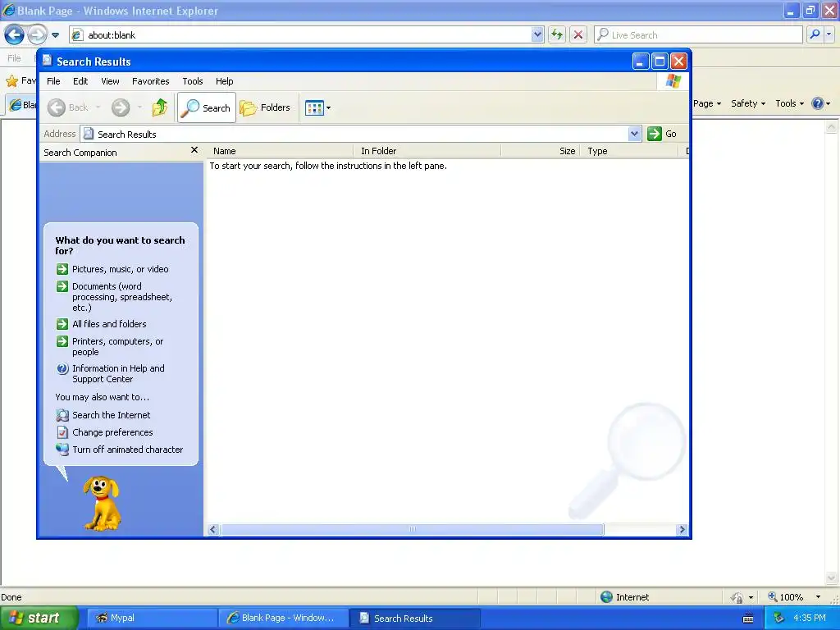Click the horizontal scrollbar left arrow
This screenshot has width=840, height=630.
[212, 529]
